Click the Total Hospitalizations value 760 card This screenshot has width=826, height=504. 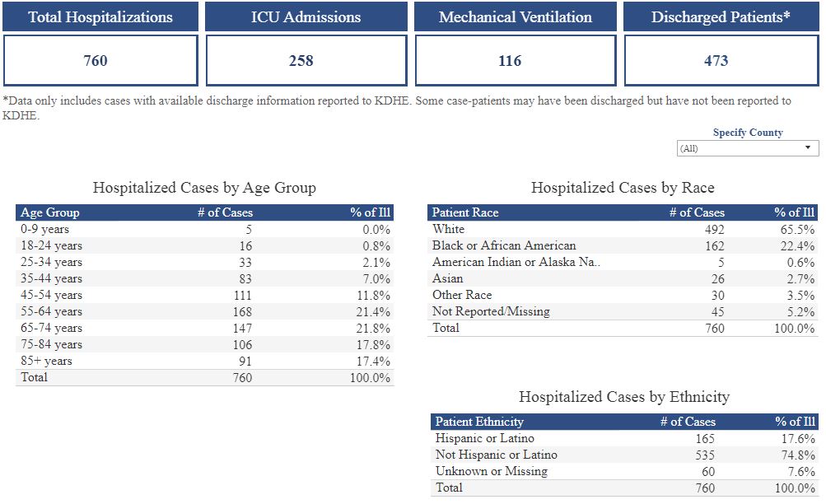coord(100,60)
